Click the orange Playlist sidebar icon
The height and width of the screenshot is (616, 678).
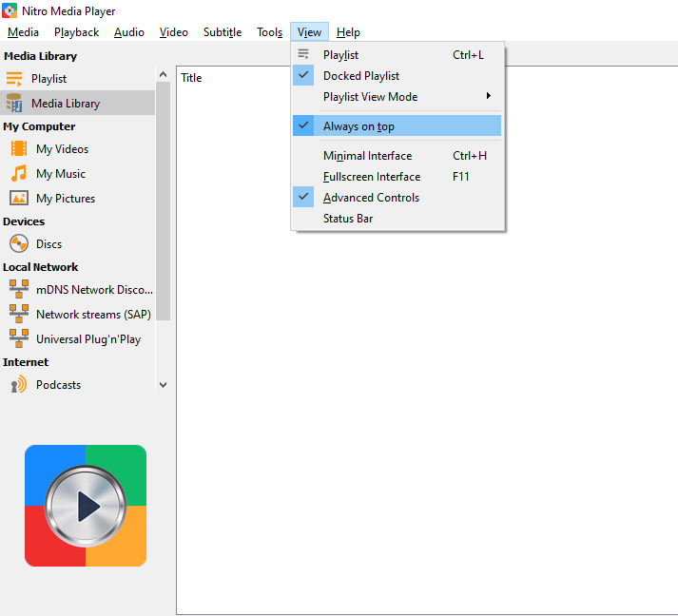[14, 79]
